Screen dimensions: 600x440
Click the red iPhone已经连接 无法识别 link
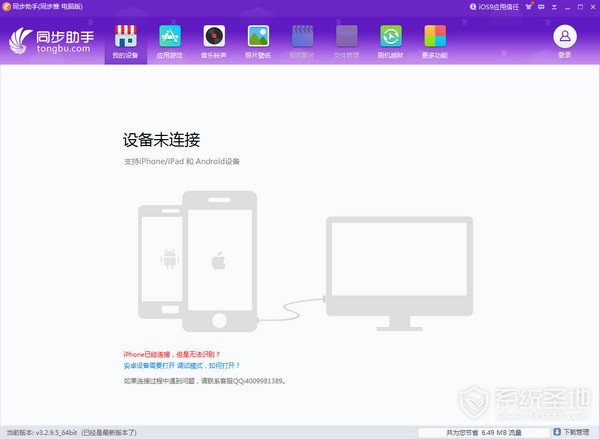[x=172, y=354]
